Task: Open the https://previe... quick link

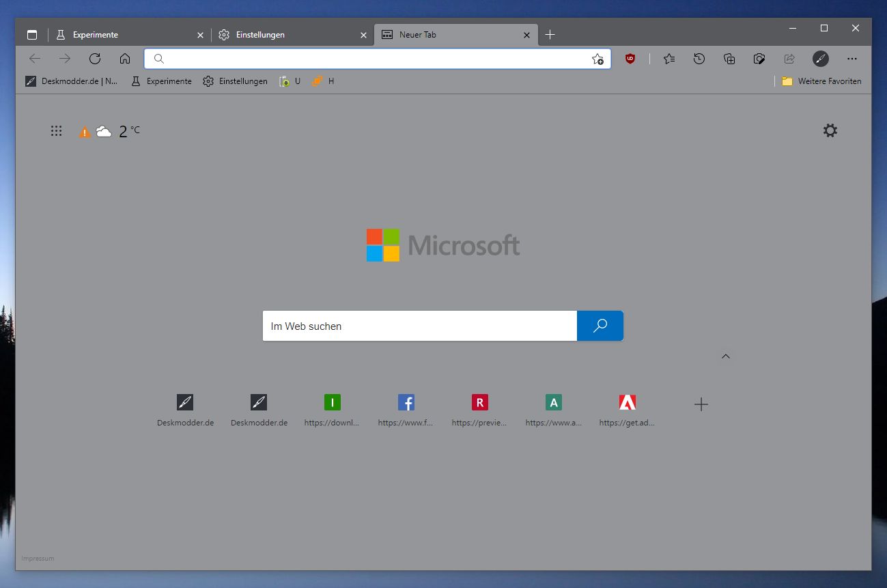Action: (480, 410)
